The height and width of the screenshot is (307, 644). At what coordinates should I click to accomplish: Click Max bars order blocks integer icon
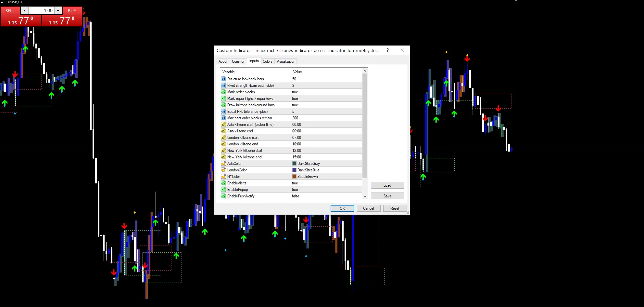[223, 118]
